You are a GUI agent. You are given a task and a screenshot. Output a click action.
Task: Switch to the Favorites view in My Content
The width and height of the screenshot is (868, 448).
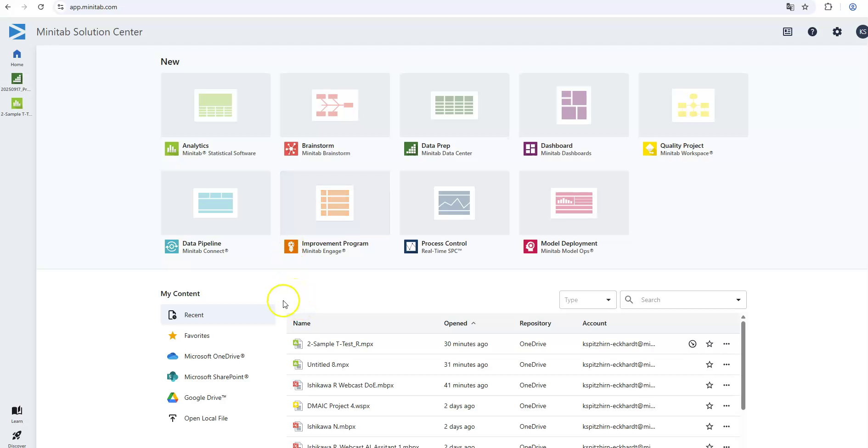[197, 335]
